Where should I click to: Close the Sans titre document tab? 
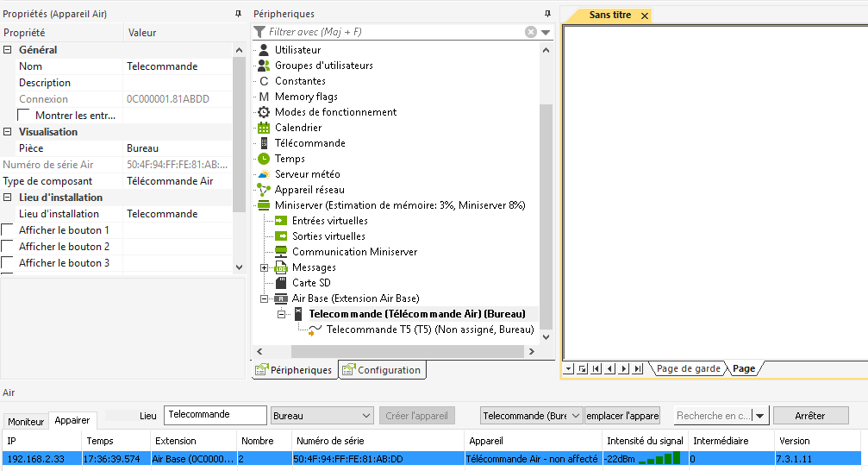[x=645, y=16]
